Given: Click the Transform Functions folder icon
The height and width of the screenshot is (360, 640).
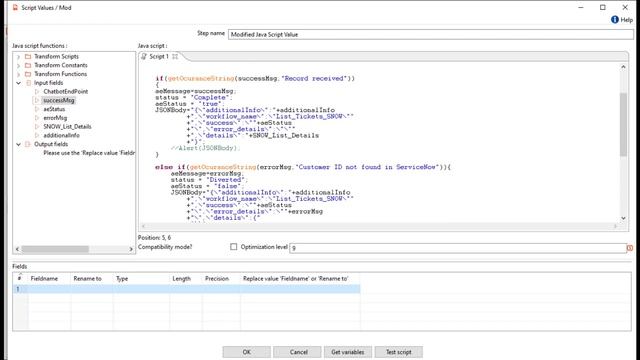Looking at the screenshot, I should pos(28,74).
